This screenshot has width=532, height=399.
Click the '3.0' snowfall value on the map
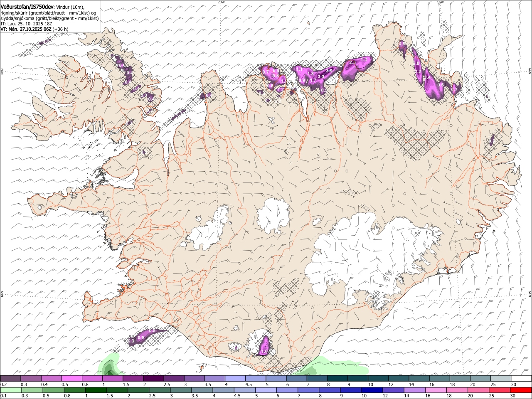click(321, 77)
